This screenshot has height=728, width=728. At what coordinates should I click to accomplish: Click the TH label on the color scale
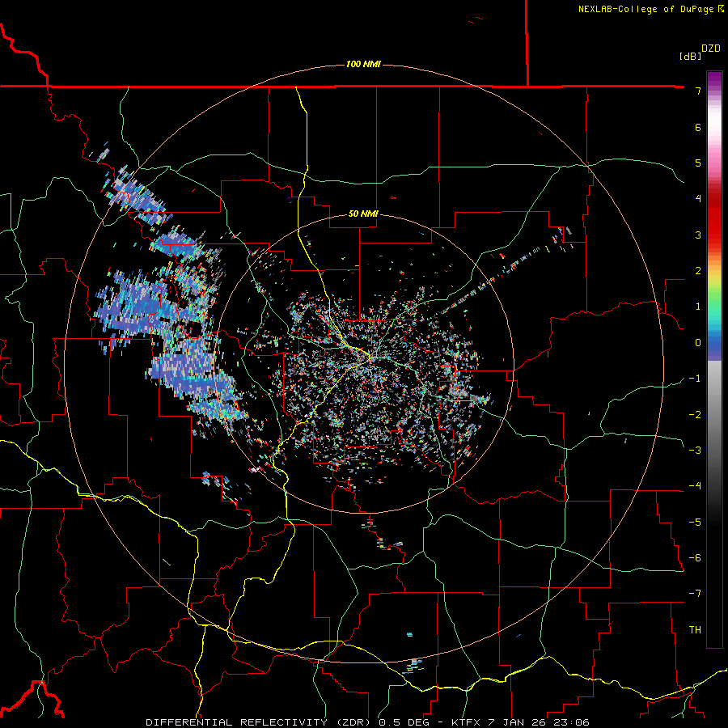click(695, 630)
